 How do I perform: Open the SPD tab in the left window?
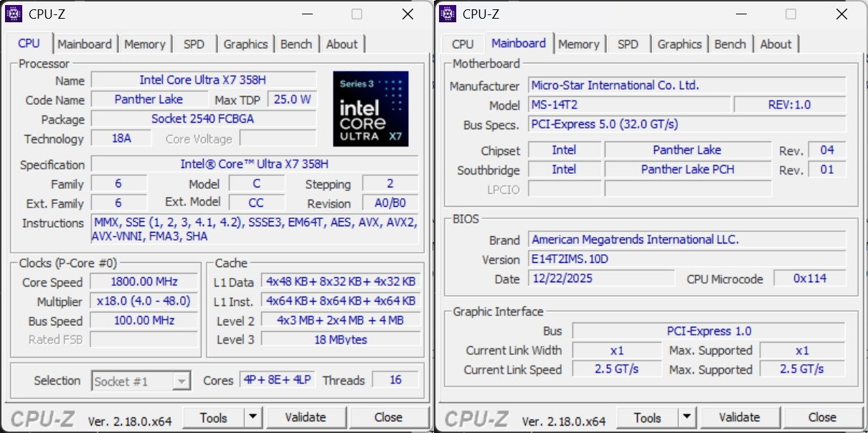click(194, 44)
